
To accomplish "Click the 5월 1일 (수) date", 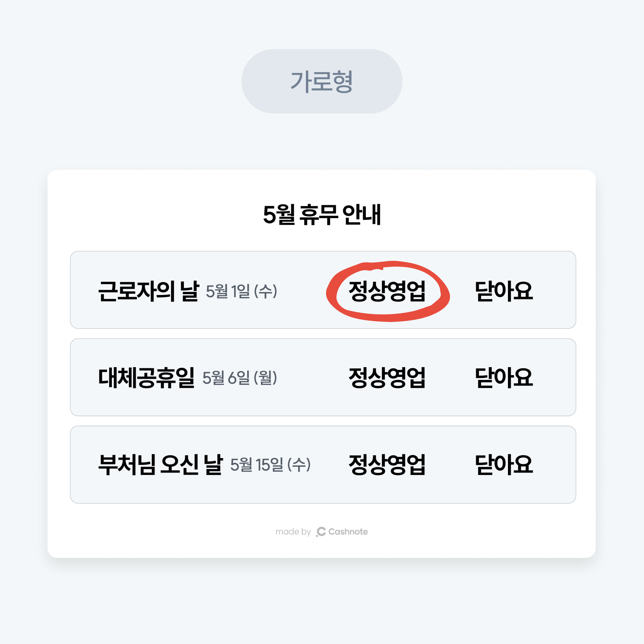I will [x=242, y=291].
